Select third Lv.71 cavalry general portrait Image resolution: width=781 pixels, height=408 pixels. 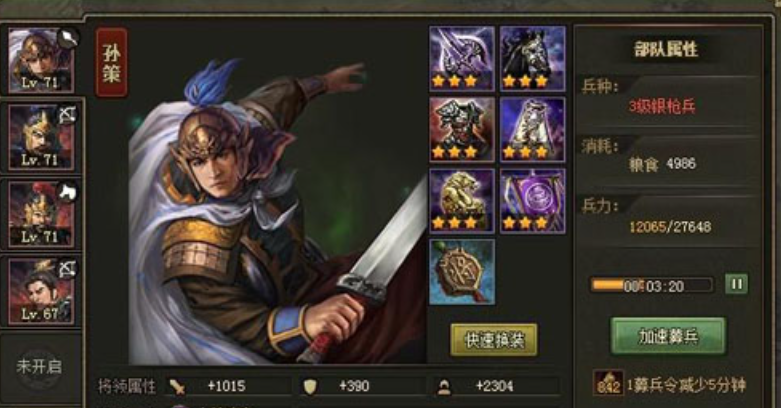tap(41, 214)
